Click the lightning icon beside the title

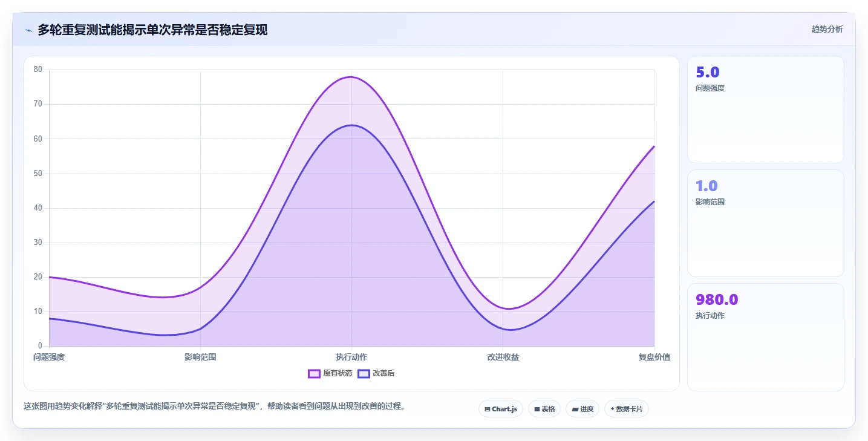[x=28, y=30]
